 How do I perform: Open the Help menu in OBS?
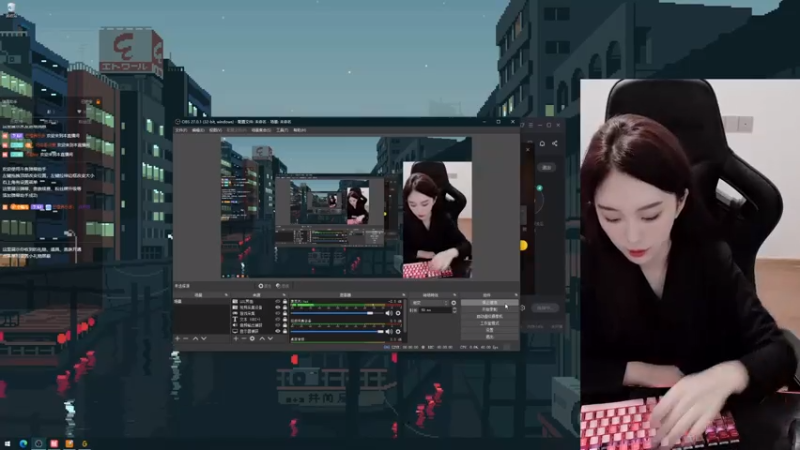[x=299, y=130]
